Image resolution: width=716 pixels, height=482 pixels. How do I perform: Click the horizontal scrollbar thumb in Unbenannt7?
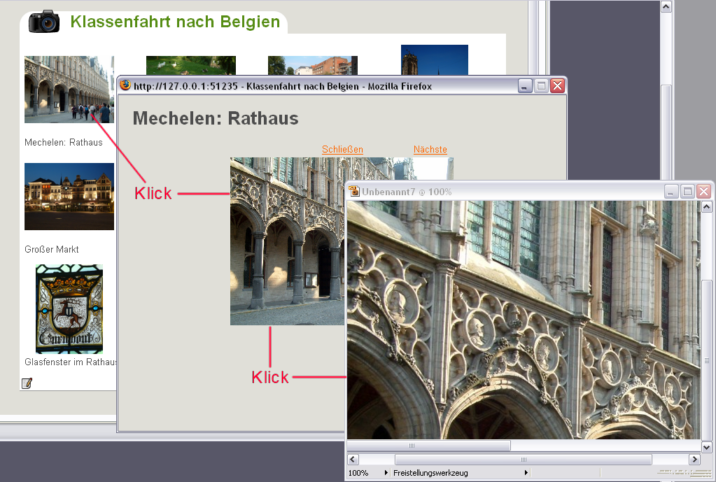click(523, 459)
